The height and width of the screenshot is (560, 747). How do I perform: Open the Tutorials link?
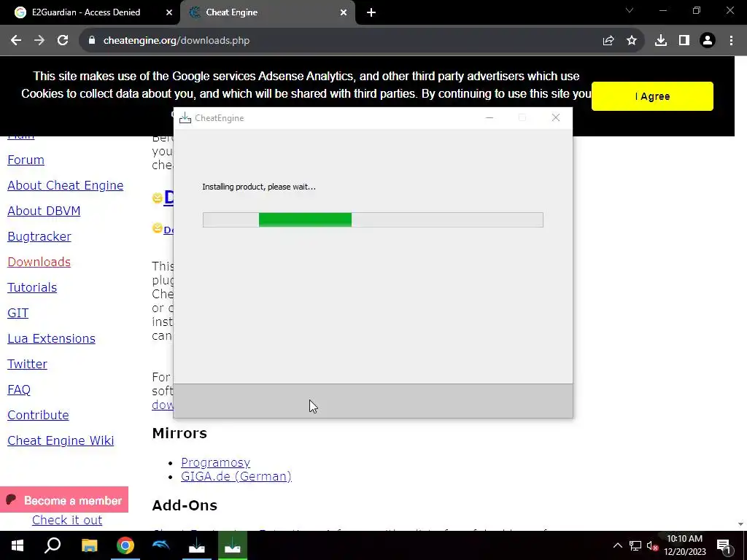pyautogui.click(x=32, y=287)
